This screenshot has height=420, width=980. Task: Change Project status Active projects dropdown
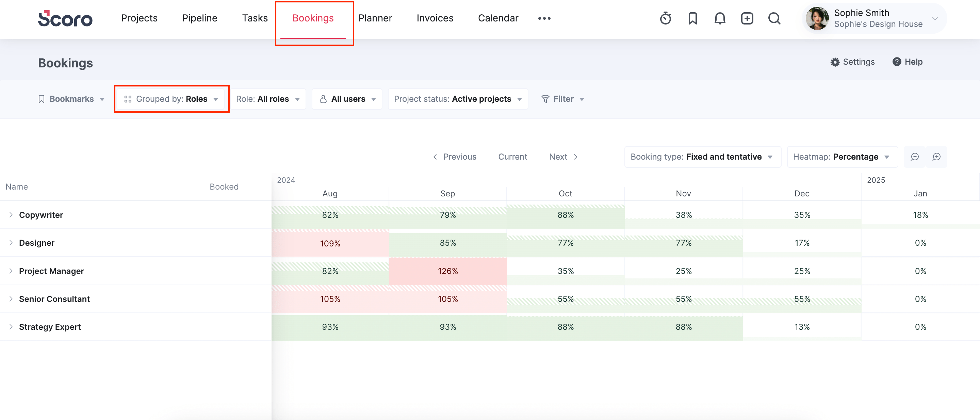coord(458,99)
